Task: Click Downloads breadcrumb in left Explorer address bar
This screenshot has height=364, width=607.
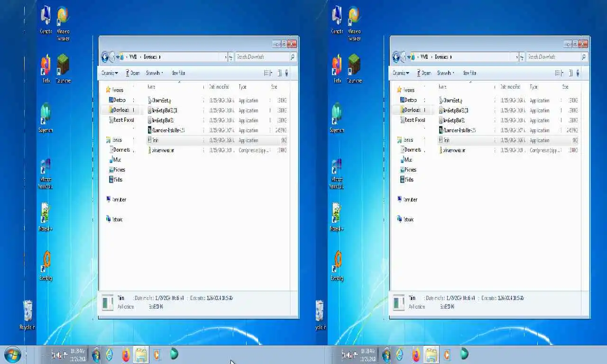Action: point(150,57)
